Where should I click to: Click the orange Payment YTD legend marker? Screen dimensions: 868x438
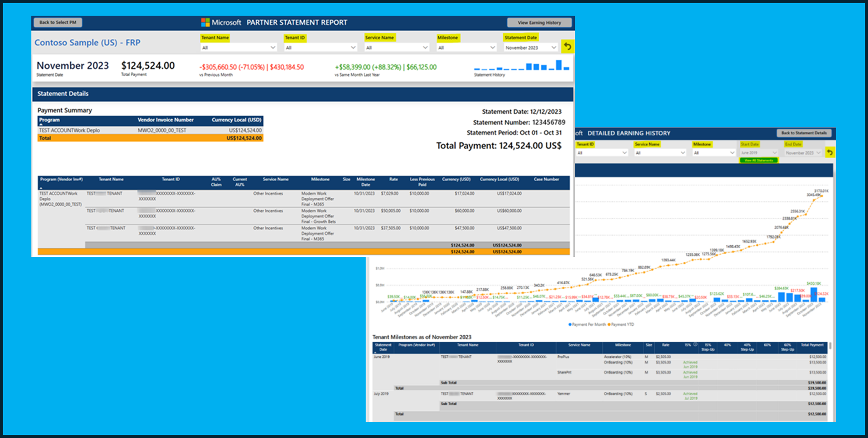pos(609,324)
